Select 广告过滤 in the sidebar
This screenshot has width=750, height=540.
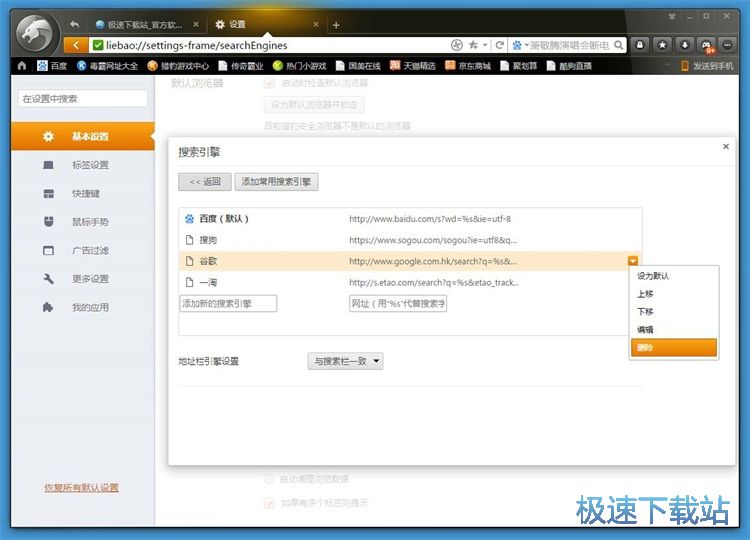tap(83, 250)
